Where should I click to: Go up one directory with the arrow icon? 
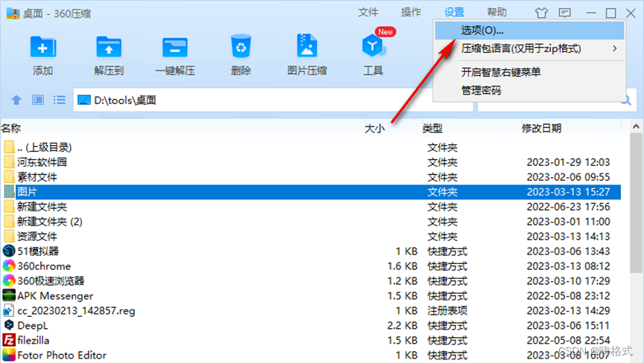click(x=16, y=100)
